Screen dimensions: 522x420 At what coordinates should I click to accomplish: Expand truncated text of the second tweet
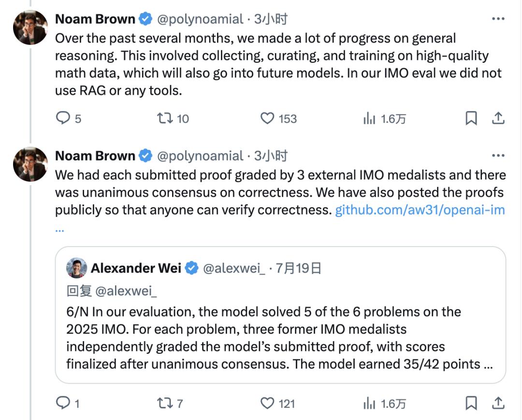pos(59,230)
